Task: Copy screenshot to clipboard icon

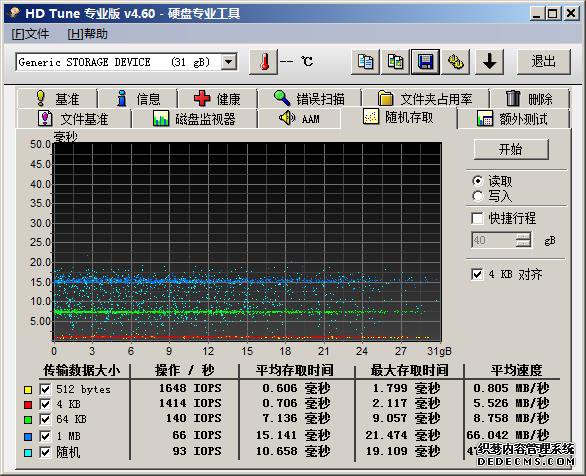Action: [395, 62]
